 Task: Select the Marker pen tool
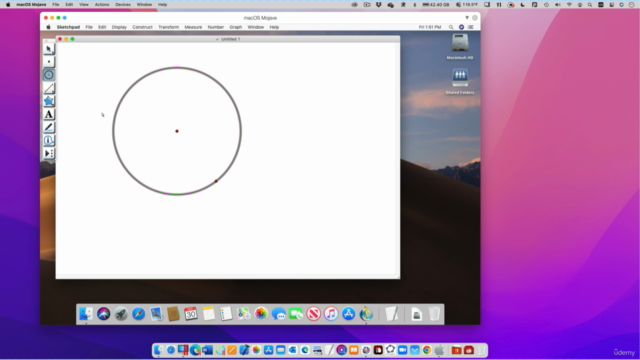click(49, 127)
